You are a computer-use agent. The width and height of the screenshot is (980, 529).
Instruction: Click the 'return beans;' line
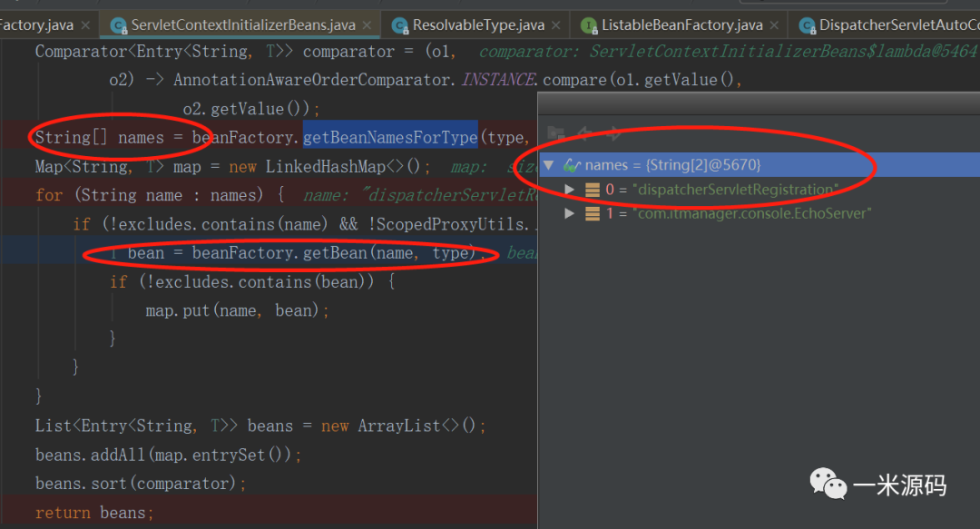(94, 513)
